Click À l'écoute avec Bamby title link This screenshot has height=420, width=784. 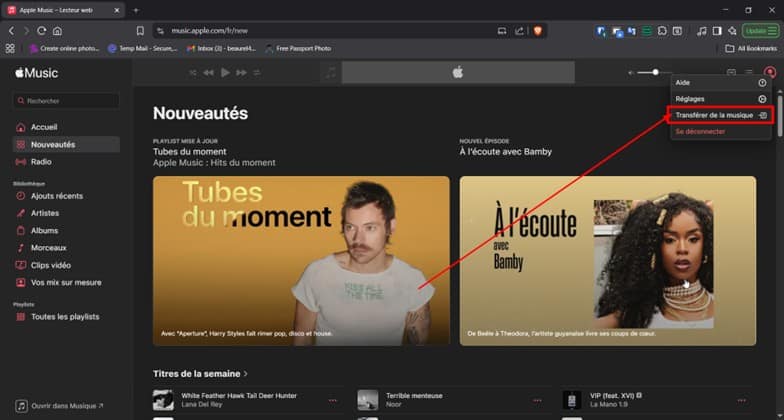tap(506, 152)
